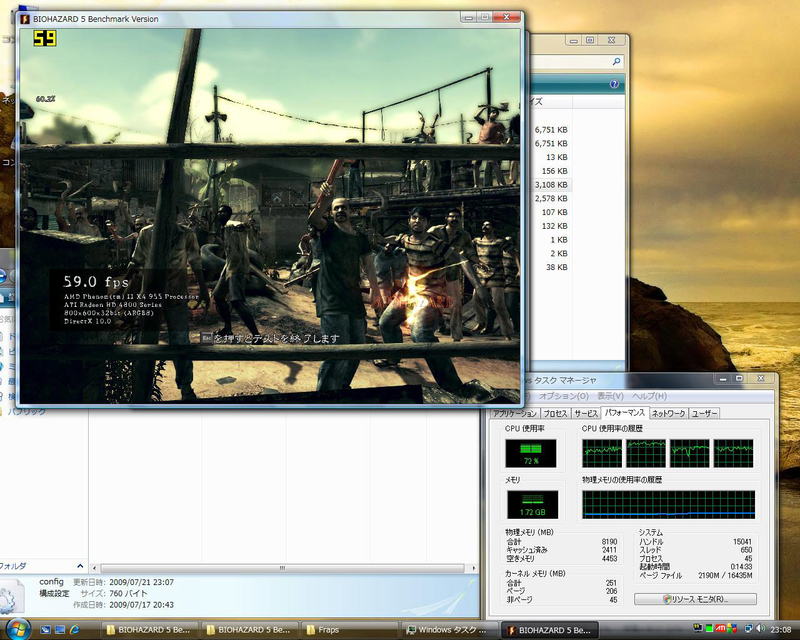The height and width of the screenshot is (640, 800).
Task: Select the 1 KB file row
Action: coord(551,240)
